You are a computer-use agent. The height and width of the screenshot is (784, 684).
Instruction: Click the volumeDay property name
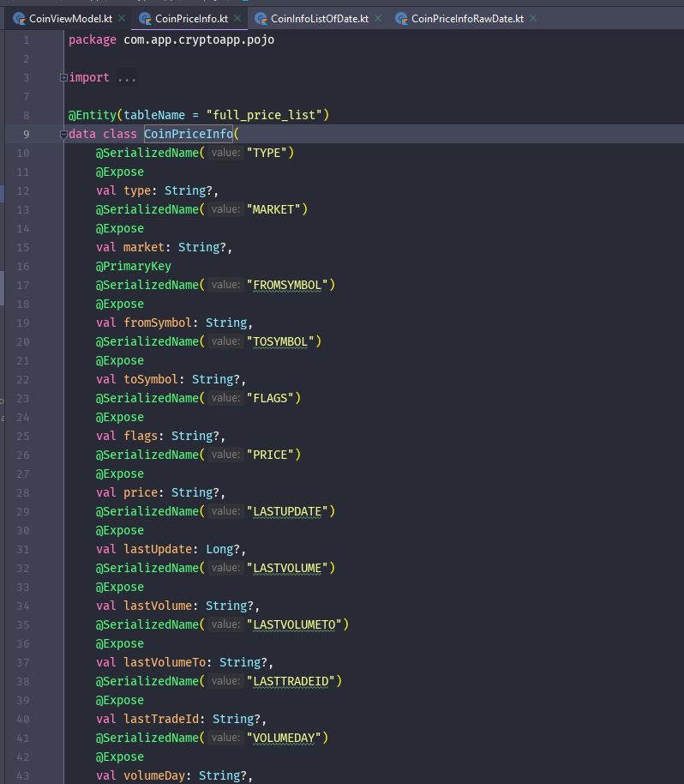(x=154, y=776)
